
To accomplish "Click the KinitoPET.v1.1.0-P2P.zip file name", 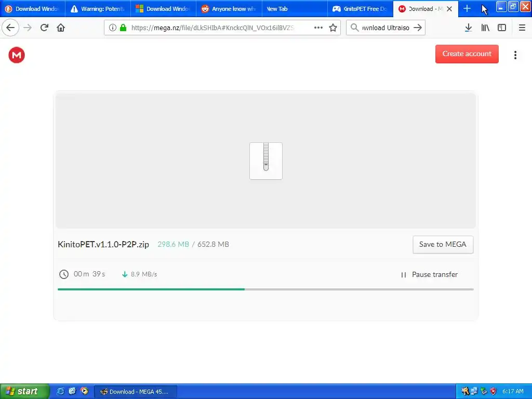I will pos(103,244).
